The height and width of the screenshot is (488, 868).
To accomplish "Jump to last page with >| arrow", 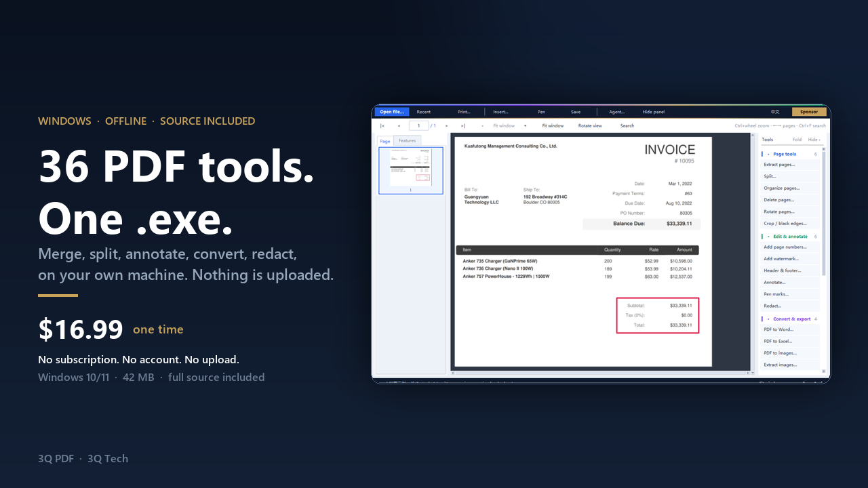I will (463, 125).
